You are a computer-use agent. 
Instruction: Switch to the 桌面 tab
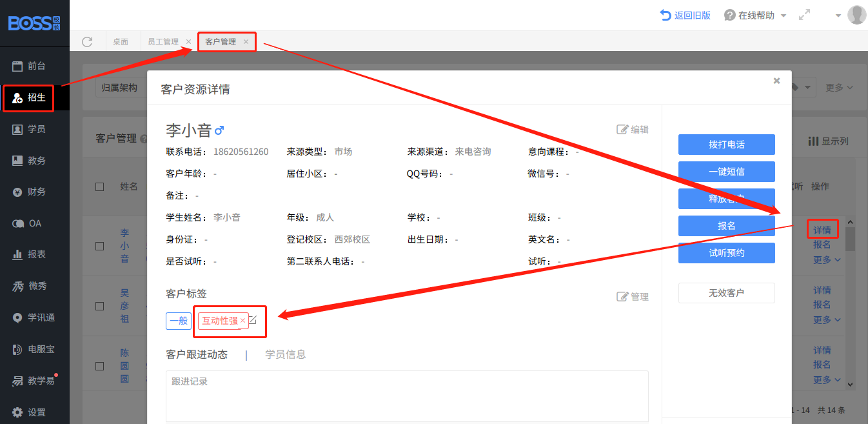click(x=121, y=41)
